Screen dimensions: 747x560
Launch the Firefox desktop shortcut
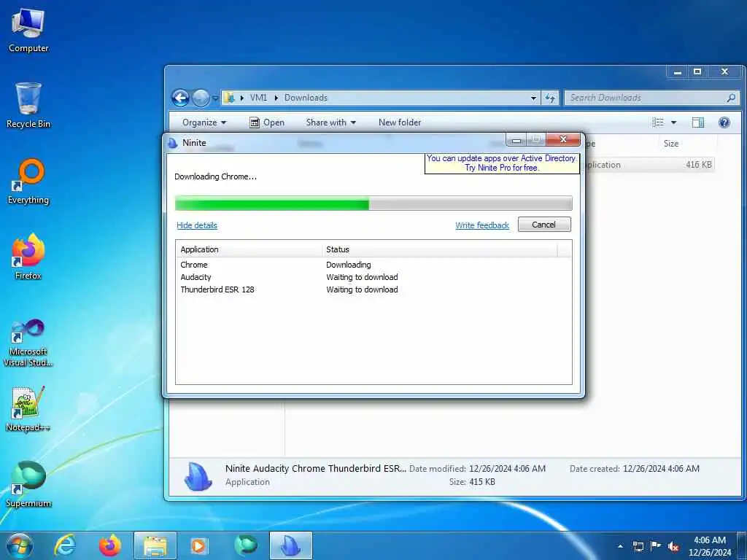tap(28, 257)
